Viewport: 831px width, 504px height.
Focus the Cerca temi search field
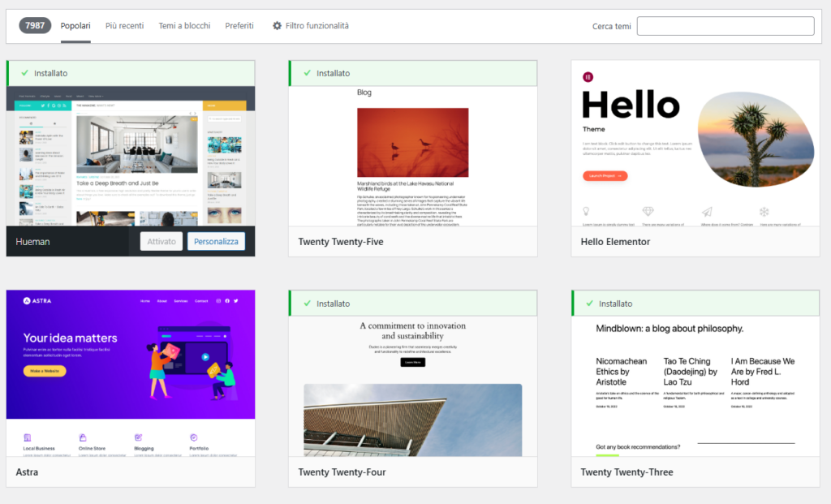pos(725,26)
